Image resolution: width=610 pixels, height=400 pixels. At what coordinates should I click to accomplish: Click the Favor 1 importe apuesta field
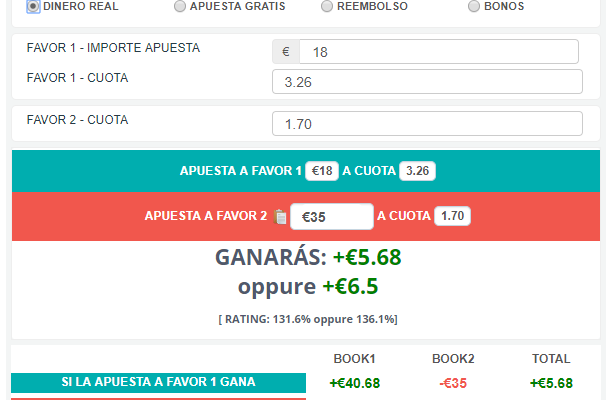(438, 52)
